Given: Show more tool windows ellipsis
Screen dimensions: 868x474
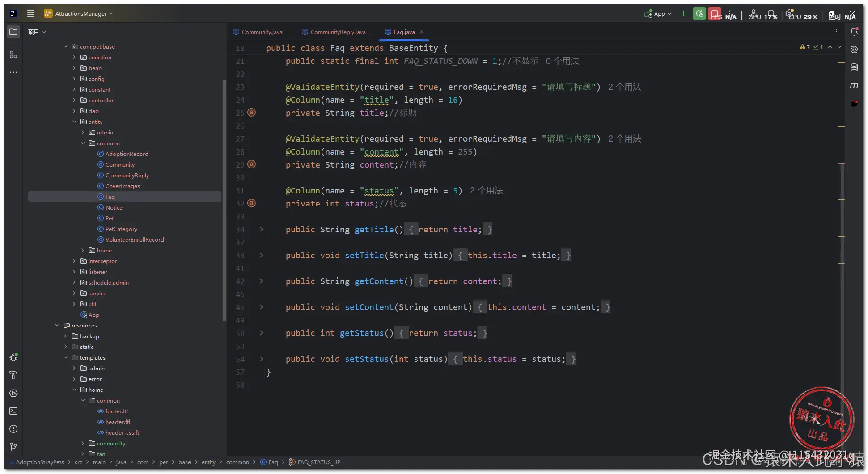Looking at the screenshot, I should pyautogui.click(x=13, y=72).
